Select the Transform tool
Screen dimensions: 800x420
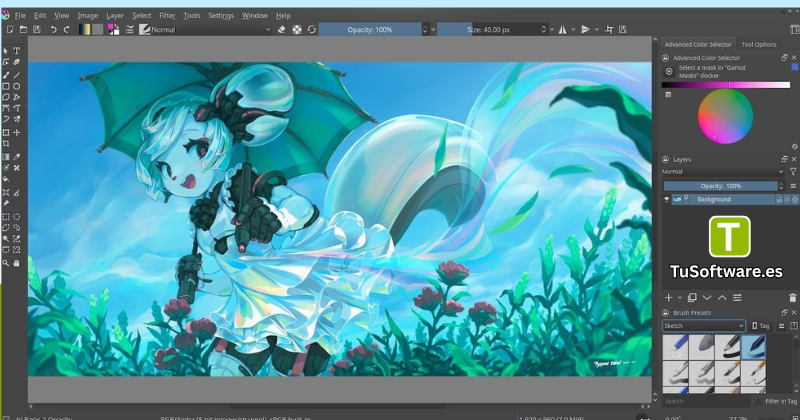(x=6, y=132)
